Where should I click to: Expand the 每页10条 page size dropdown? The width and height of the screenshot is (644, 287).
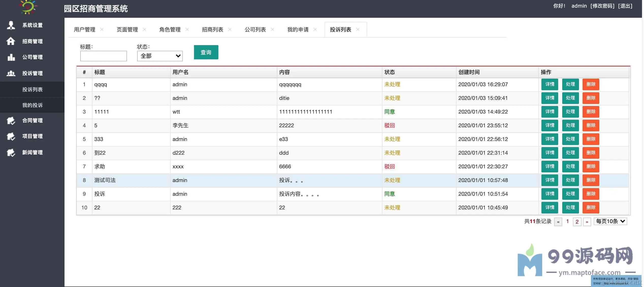[x=610, y=221]
